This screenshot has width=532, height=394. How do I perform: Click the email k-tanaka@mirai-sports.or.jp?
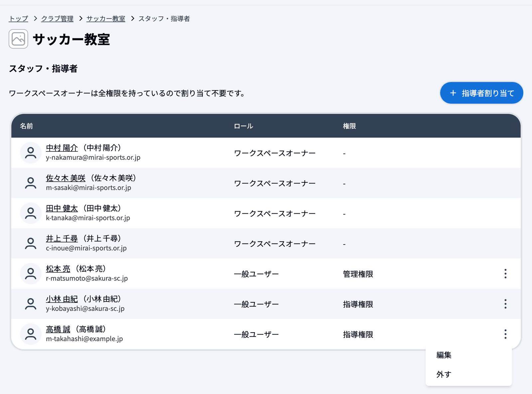click(x=88, y=218)
